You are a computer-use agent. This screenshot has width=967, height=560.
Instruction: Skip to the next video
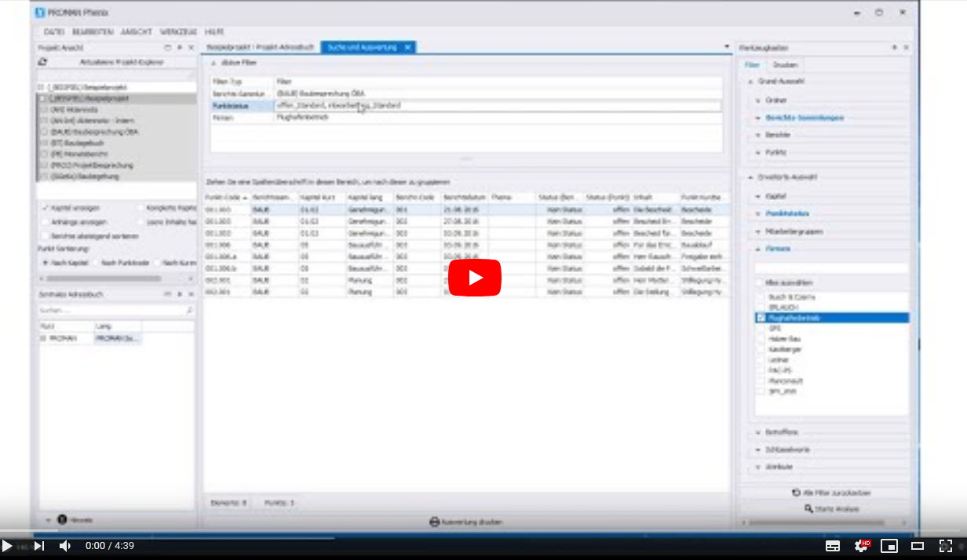coord(38,546)
